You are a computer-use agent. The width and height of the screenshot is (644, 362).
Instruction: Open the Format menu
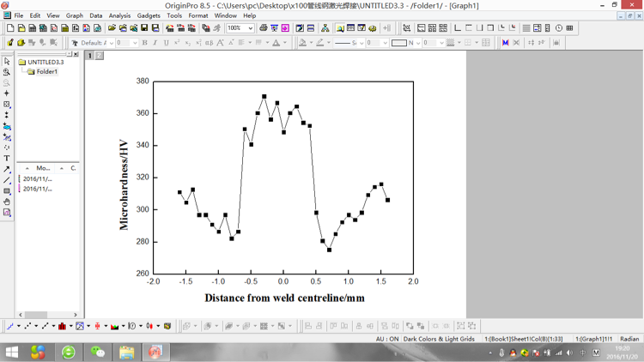click(198, 15)
